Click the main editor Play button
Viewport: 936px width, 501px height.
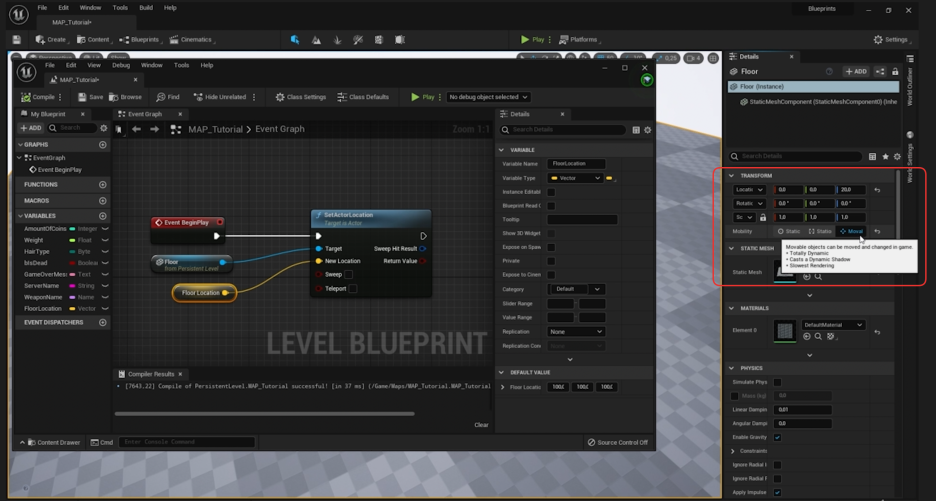pos(532,39)
